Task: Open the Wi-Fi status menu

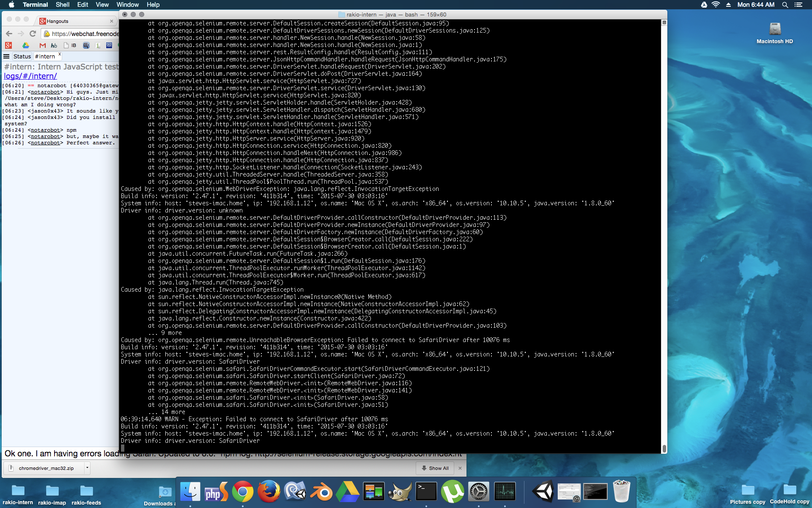Action: pyautogui.click(x=716, y=5)
